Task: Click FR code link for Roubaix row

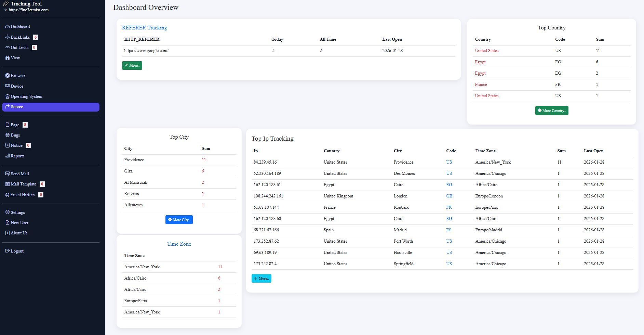Action: pos(449,207)
